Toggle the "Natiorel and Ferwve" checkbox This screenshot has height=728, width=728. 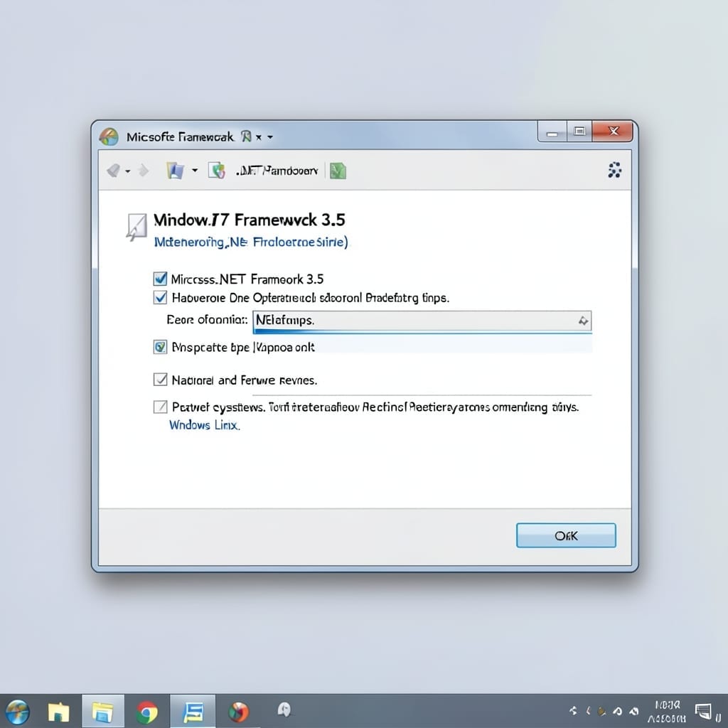click(160, 380)
